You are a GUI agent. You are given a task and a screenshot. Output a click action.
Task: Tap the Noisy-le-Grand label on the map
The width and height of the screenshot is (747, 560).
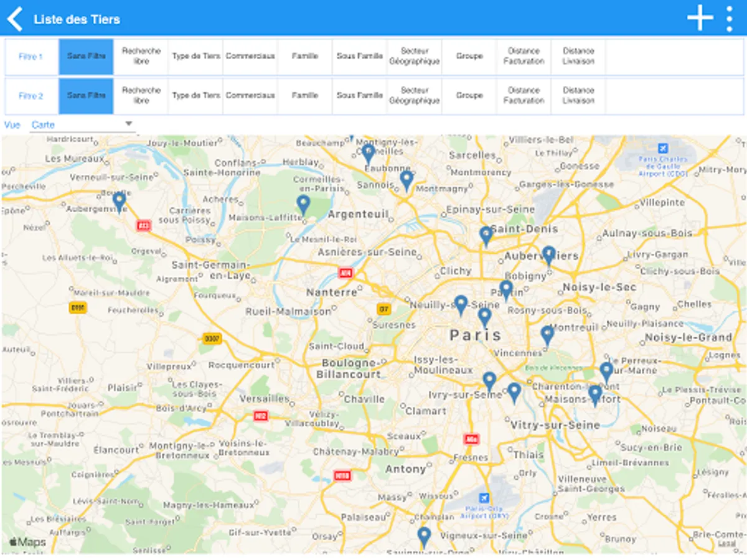(688, 337)
